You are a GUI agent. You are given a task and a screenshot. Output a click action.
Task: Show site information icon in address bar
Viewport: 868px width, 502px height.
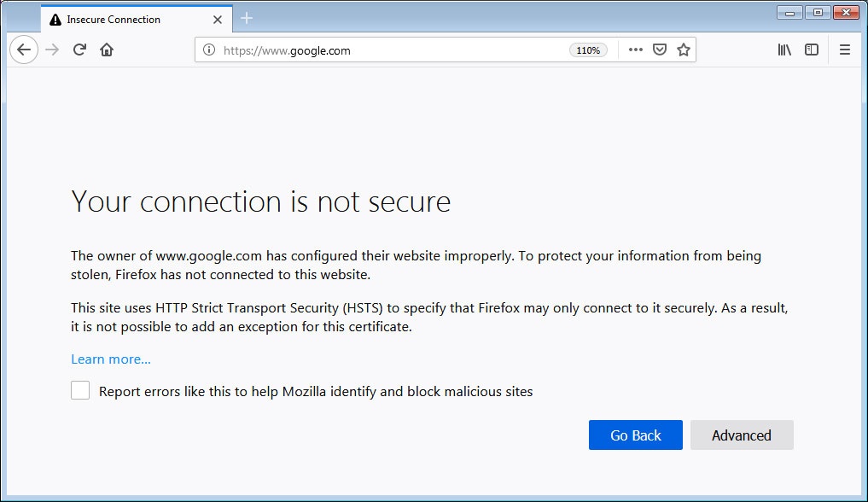(209, 50)
